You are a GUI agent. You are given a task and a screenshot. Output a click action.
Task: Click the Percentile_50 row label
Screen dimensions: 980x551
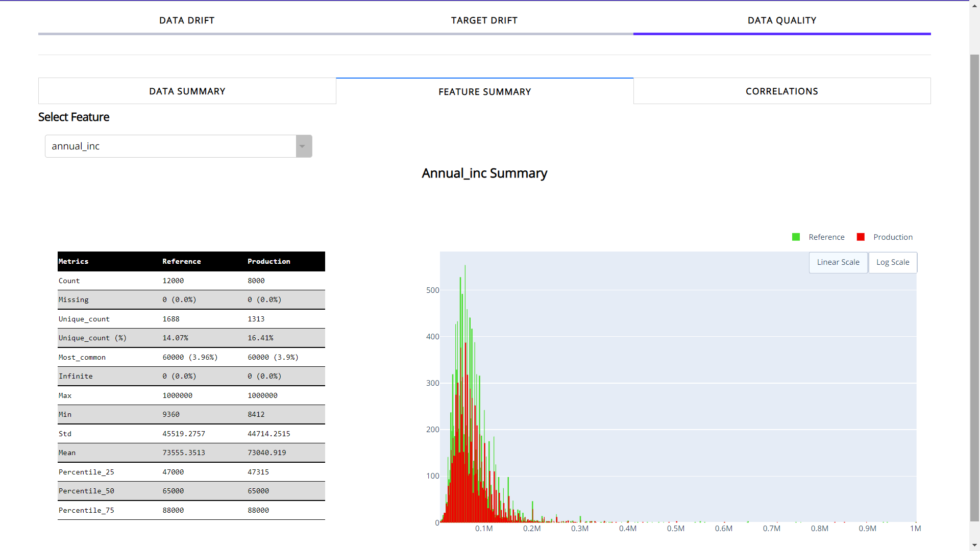86,491
